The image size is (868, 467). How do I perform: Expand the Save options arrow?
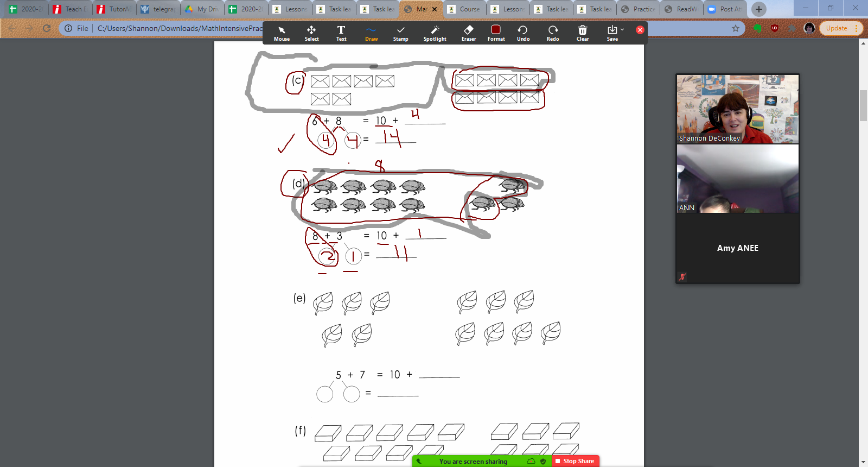point(622,29)
